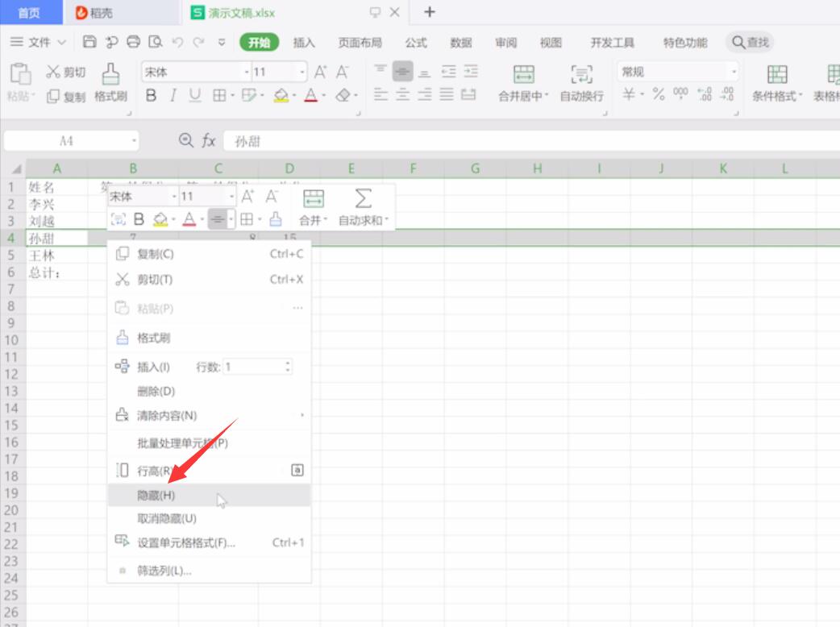
Task: Choose 复制(C) in context menu
Action: pos(210,254)
